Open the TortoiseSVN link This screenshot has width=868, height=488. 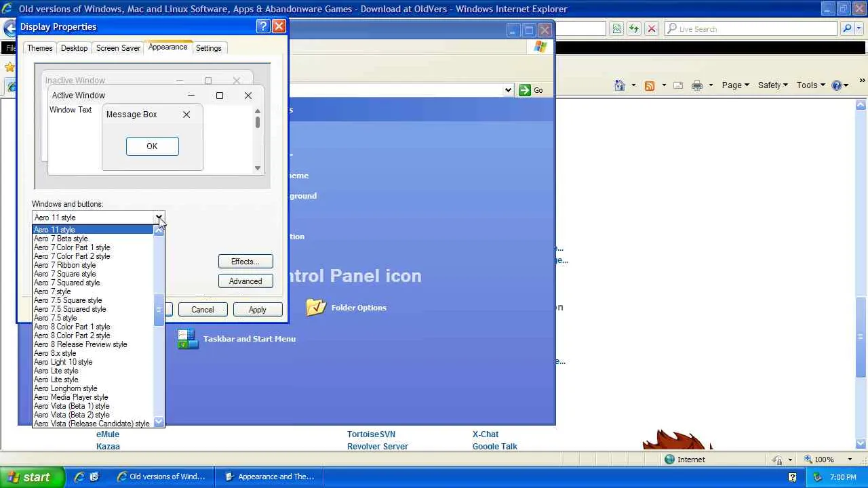tap(371, 434)
